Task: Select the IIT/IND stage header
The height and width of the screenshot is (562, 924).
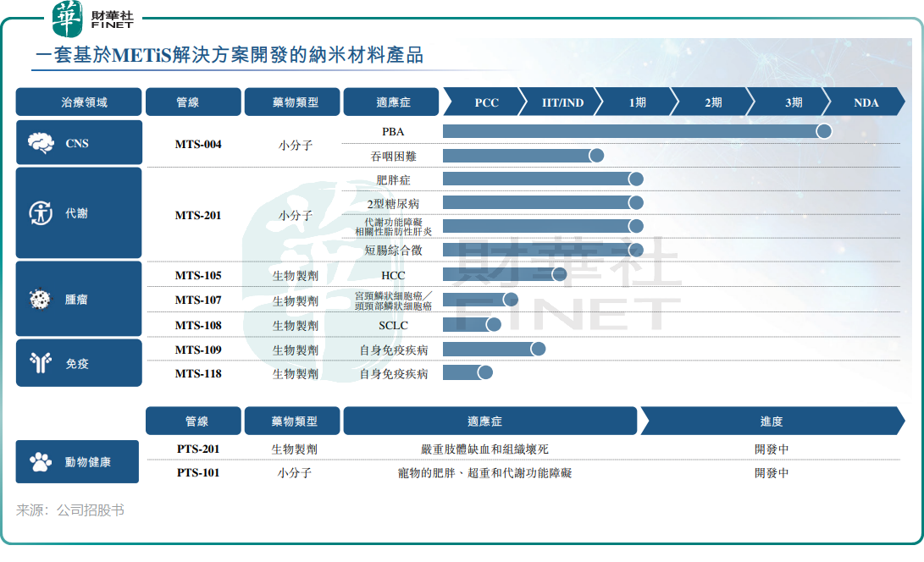Action: pos(562,102)
